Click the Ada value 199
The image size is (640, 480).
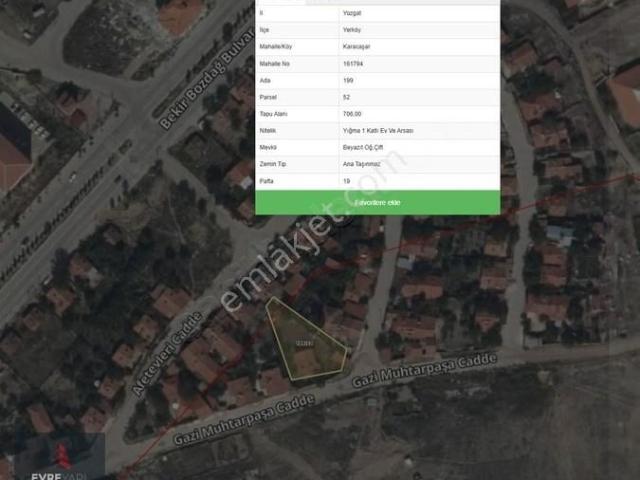(348, 80)
